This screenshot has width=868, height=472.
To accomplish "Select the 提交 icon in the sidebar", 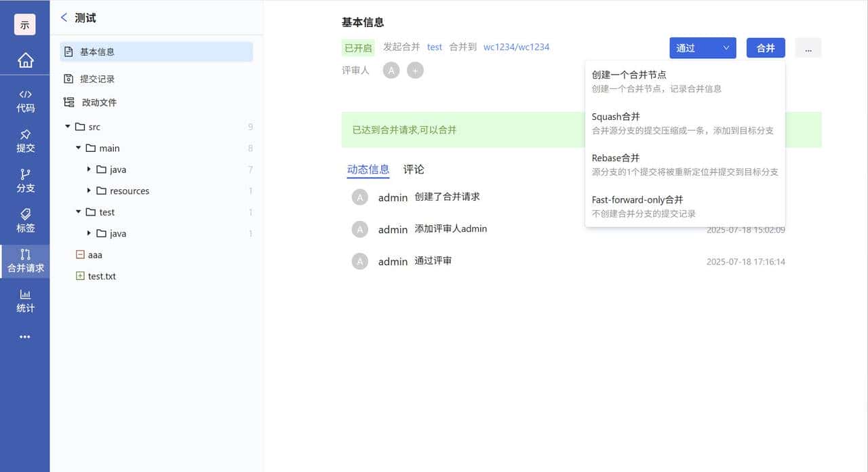I will pos(25,140).
